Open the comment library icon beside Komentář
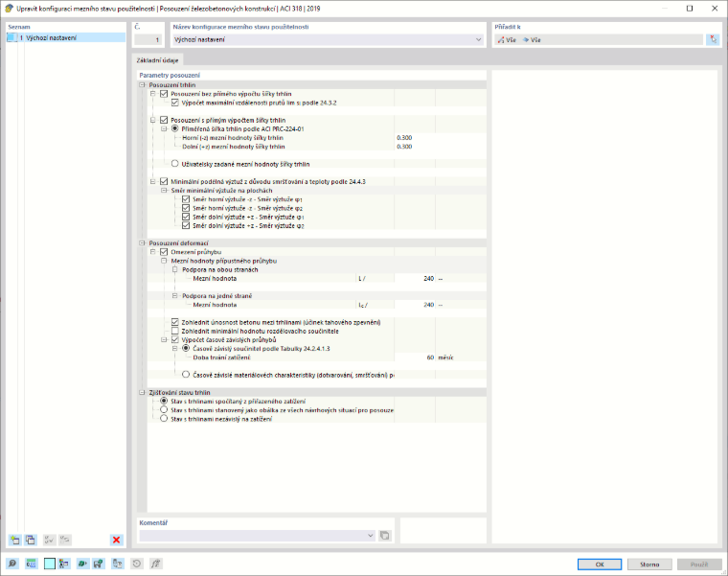The height and width of the screenshot is (576, 728). 385,536
